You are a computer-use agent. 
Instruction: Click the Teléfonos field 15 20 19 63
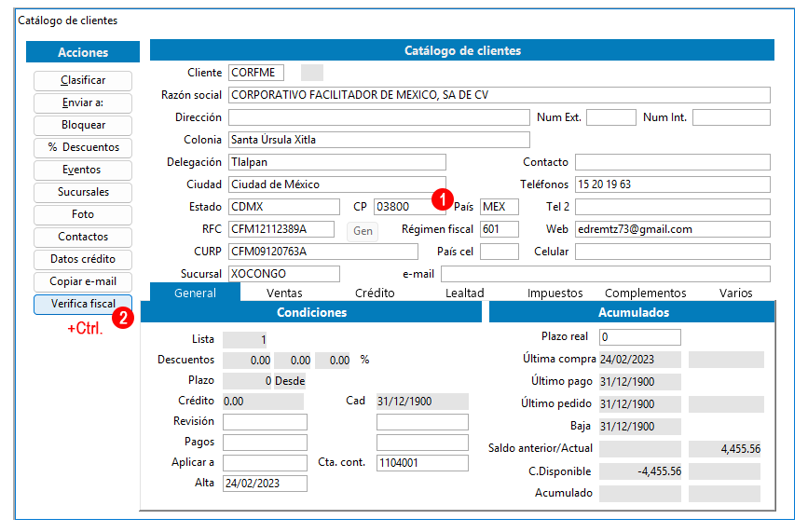[673, 184]
